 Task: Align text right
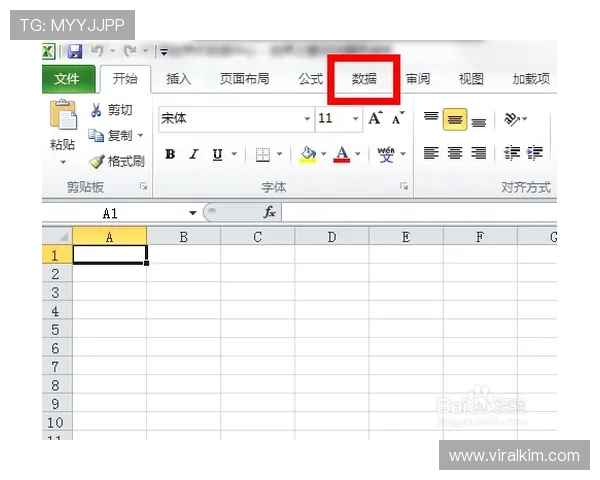tap(479, 153)
